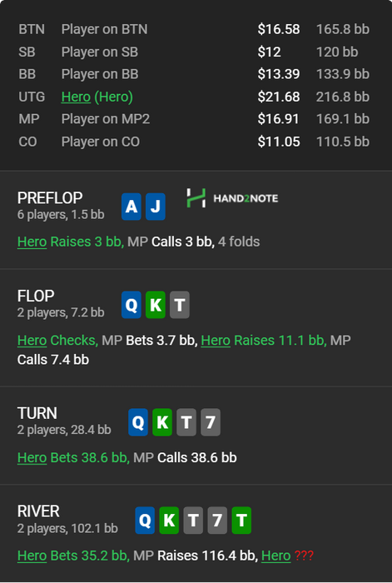Click the blue Queen card on flop
Screen dimensions: 392x583
[x=131, y=305]
